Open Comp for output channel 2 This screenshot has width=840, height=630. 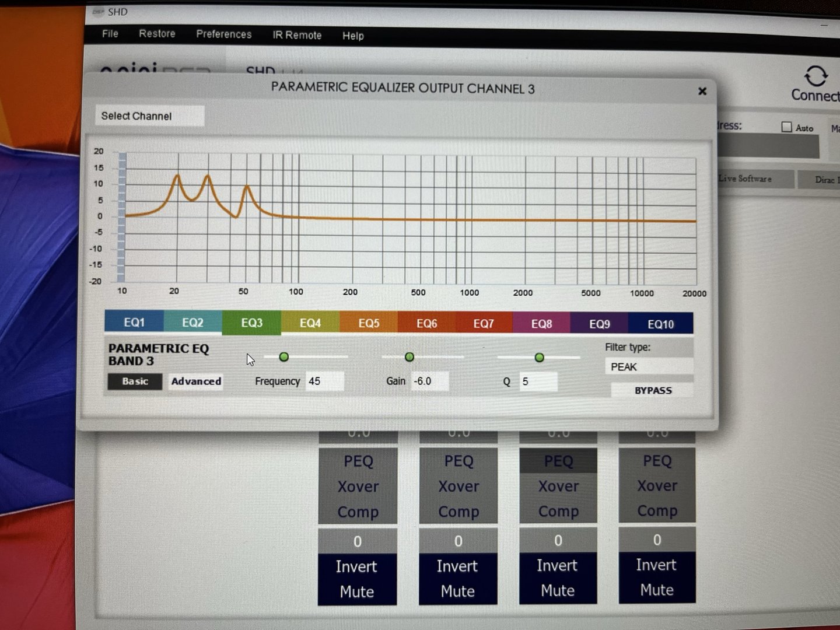(459, 512)
